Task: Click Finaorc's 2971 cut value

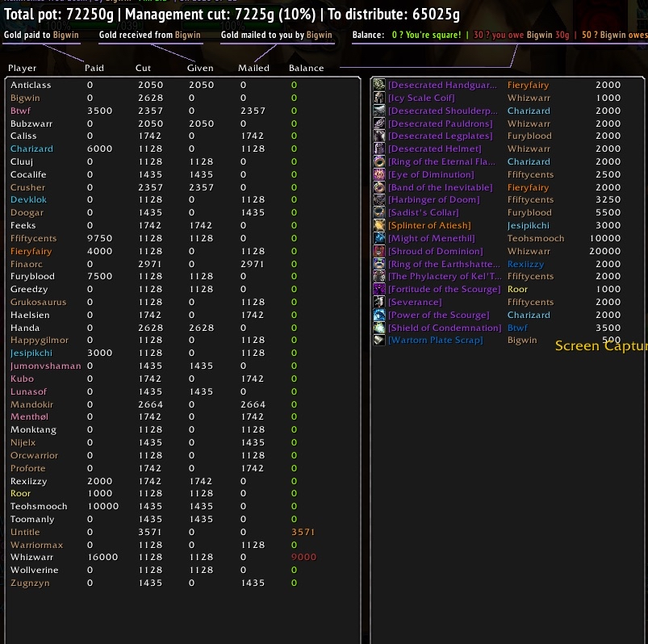Action: pos(150,264)
